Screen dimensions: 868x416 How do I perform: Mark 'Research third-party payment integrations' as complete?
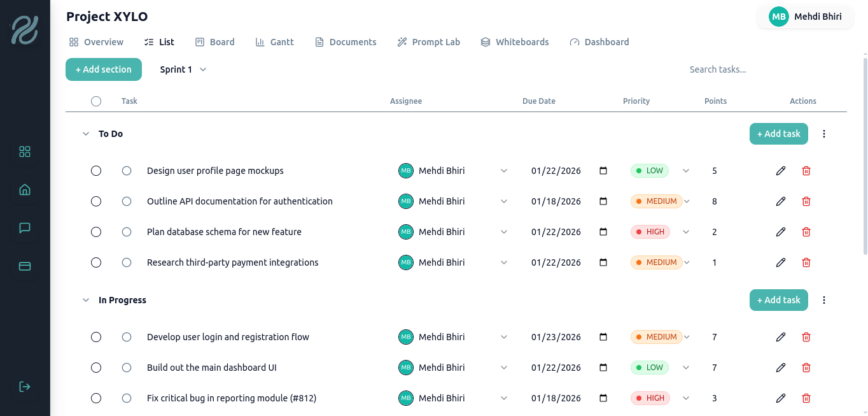click(127, 262)
